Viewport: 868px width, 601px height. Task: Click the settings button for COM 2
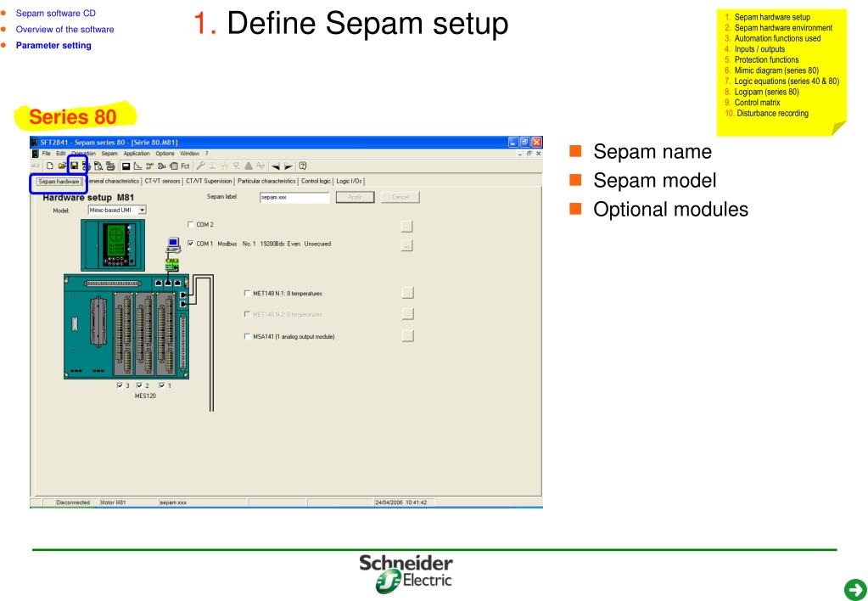[x=407, y=226]
